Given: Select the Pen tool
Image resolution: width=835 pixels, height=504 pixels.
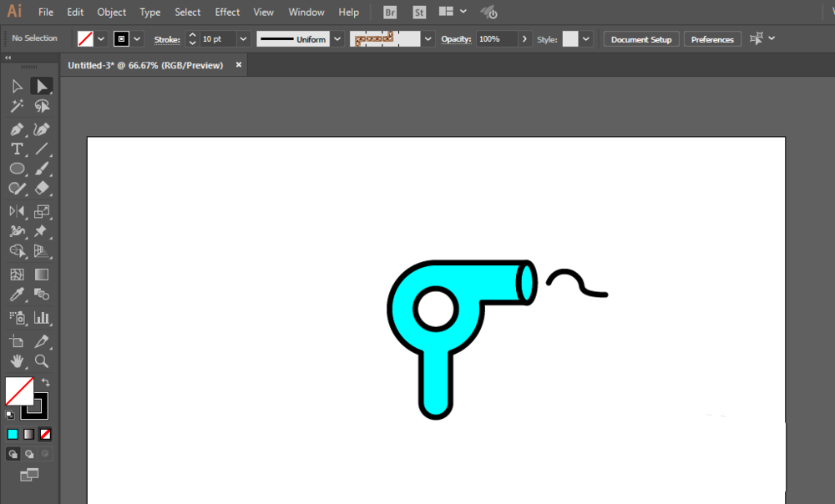Looking at the screenshot, I should pos(17,129).
